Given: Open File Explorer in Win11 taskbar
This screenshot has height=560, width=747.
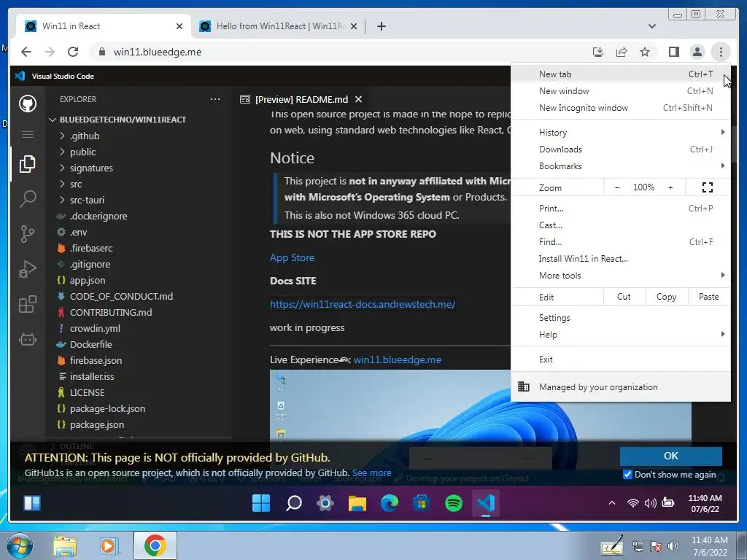Looking at the screenshot, I should (x=357, y=503).
